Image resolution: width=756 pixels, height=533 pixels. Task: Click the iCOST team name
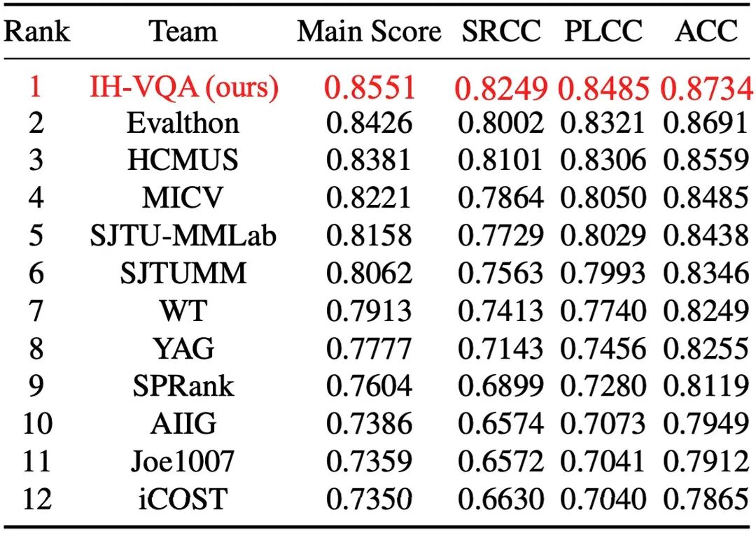(x=183, y=499)
